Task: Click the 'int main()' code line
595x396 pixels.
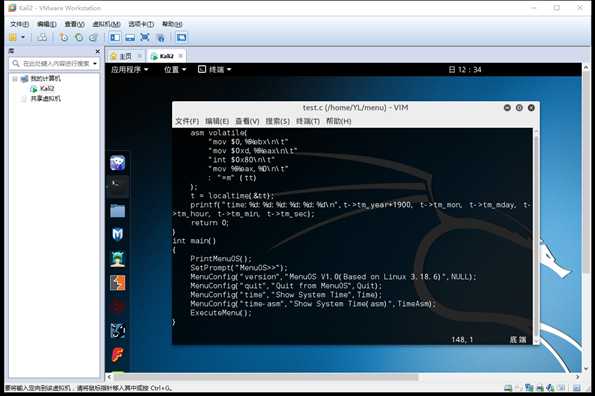Action: click(194, 241)
